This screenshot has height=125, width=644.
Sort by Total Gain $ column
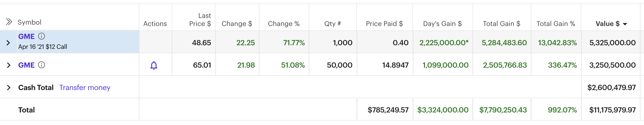coord(501,24)
